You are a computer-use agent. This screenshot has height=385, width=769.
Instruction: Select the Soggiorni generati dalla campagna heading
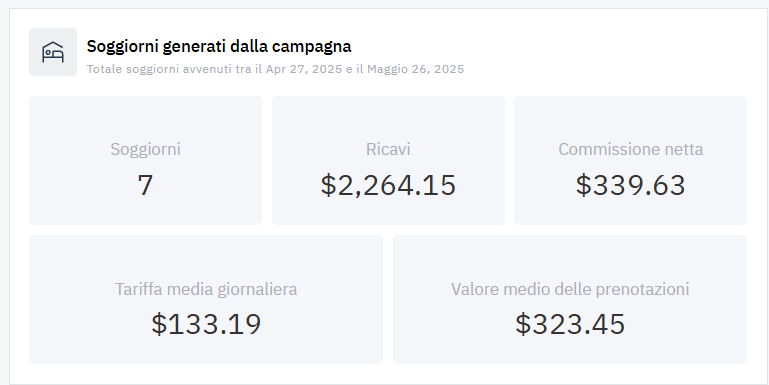point(219,47)
